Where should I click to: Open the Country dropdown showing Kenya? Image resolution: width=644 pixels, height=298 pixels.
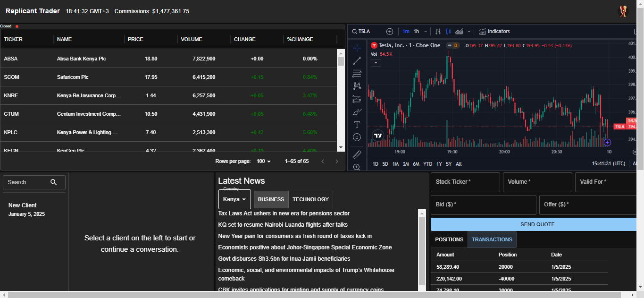(234, 199)
